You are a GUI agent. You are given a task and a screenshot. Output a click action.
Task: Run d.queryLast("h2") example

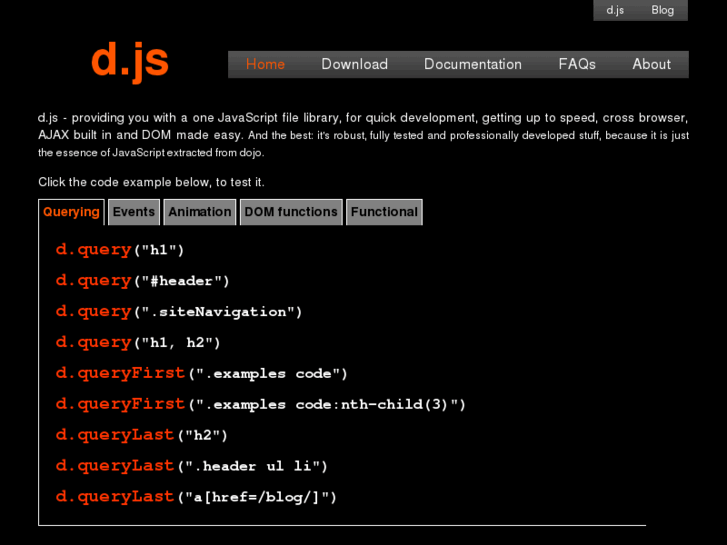[x=142, y=435]
